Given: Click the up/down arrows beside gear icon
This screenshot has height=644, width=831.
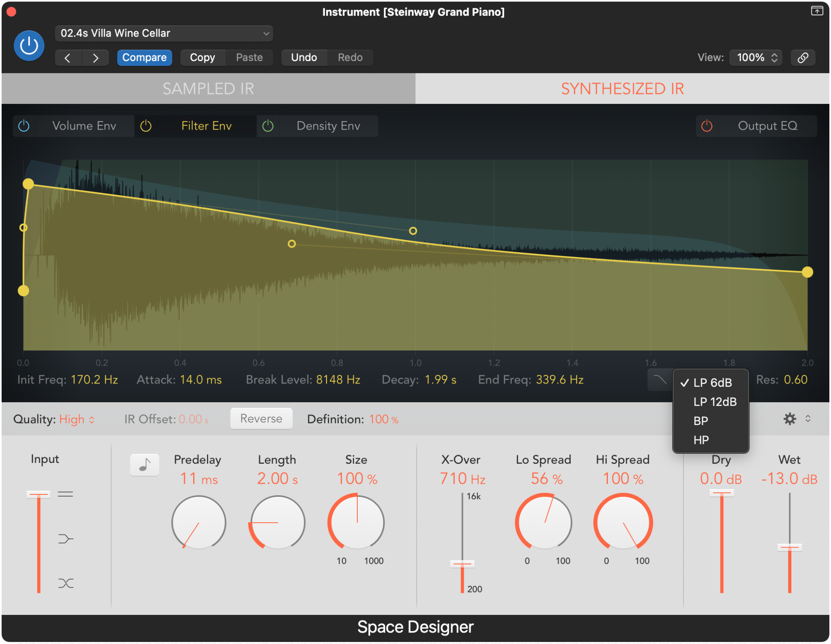Looking at the screenshot, I should (x=808, y=418).
